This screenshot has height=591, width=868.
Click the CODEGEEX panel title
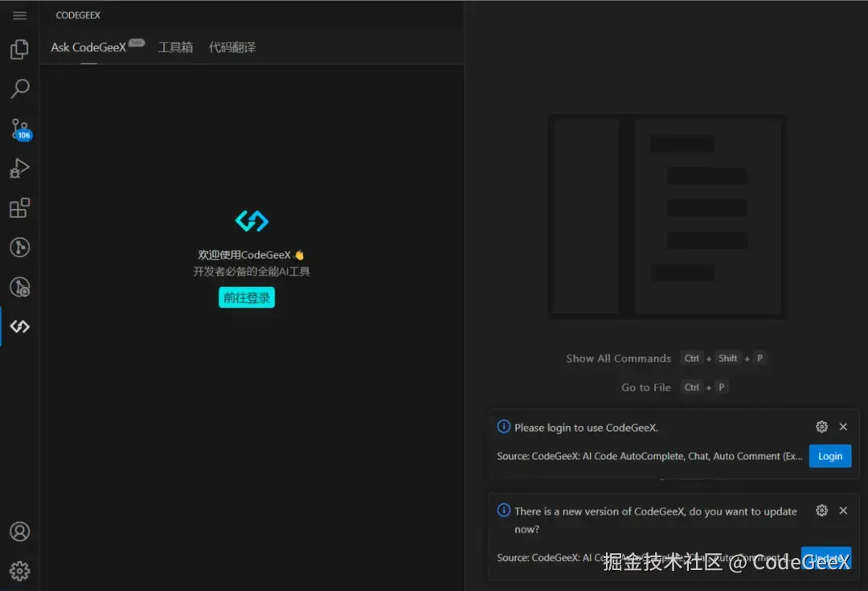click(x=78, y=15)
